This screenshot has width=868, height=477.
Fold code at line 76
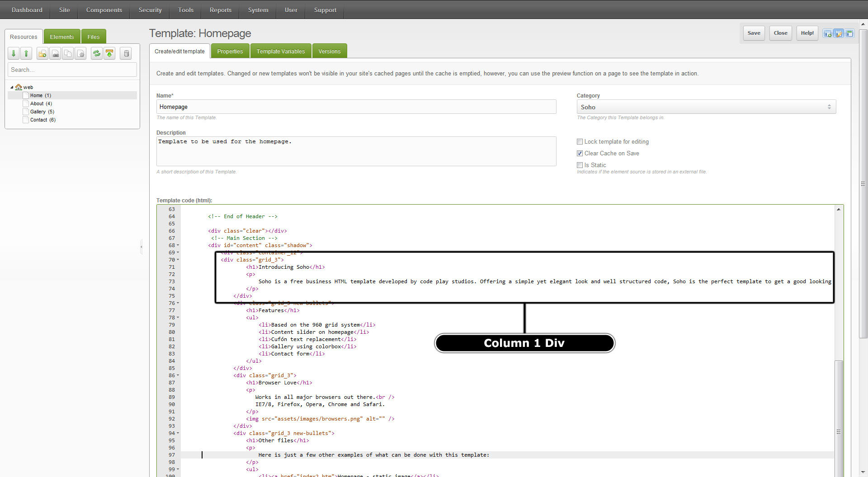[178, 303]
